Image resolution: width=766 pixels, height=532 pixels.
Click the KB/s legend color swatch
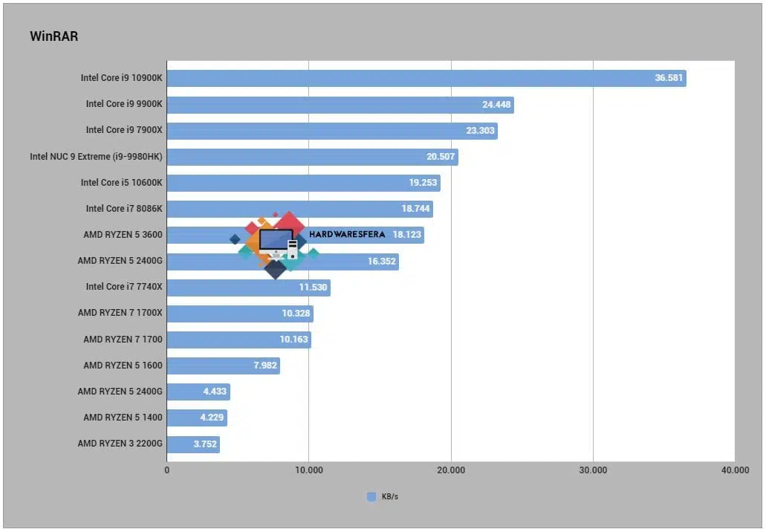371,496
